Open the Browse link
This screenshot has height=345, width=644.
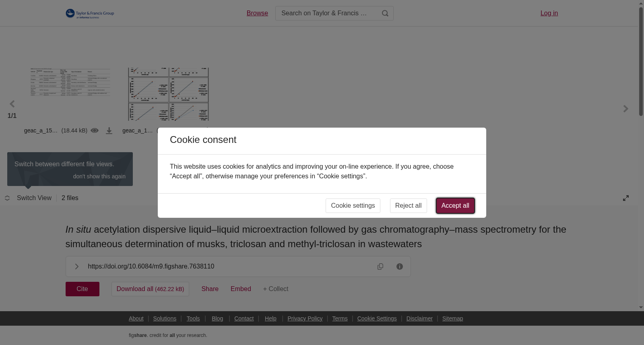pos(257,13)
